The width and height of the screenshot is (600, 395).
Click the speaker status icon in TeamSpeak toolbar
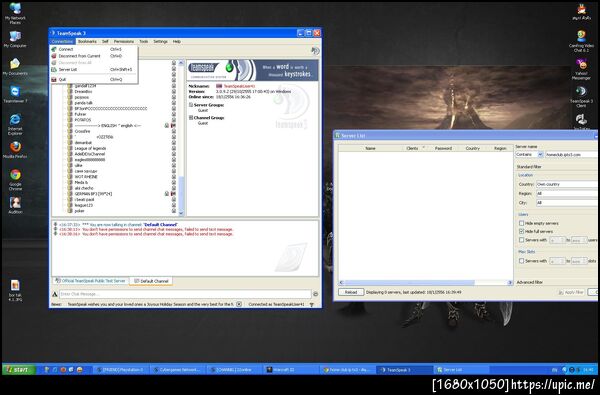pos(315,51)
